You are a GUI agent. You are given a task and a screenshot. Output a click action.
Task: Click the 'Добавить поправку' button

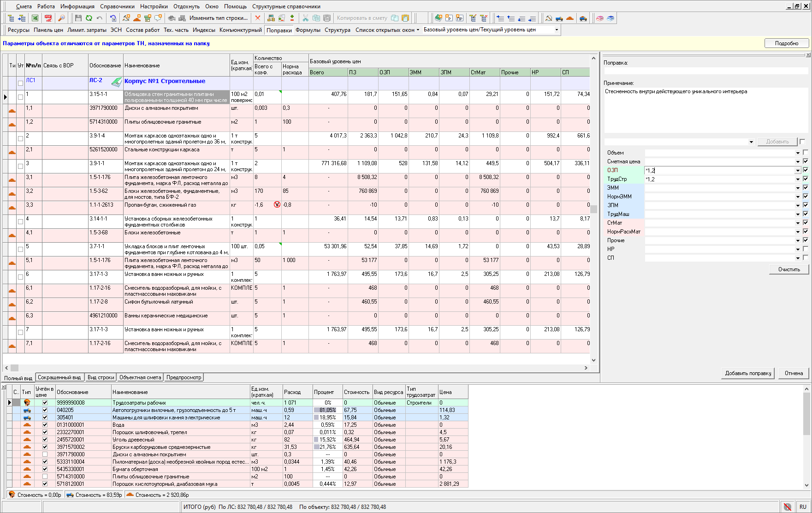pos(748,373)
